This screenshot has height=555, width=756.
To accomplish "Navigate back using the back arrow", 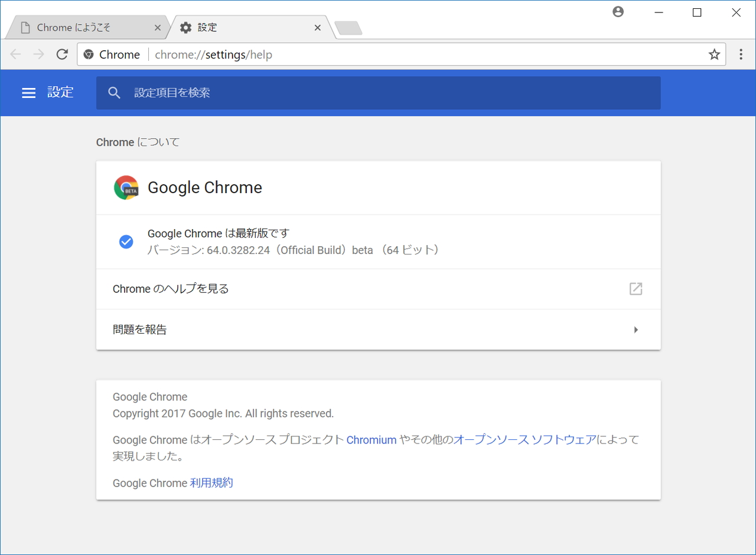I will click(x=15, y=54).
